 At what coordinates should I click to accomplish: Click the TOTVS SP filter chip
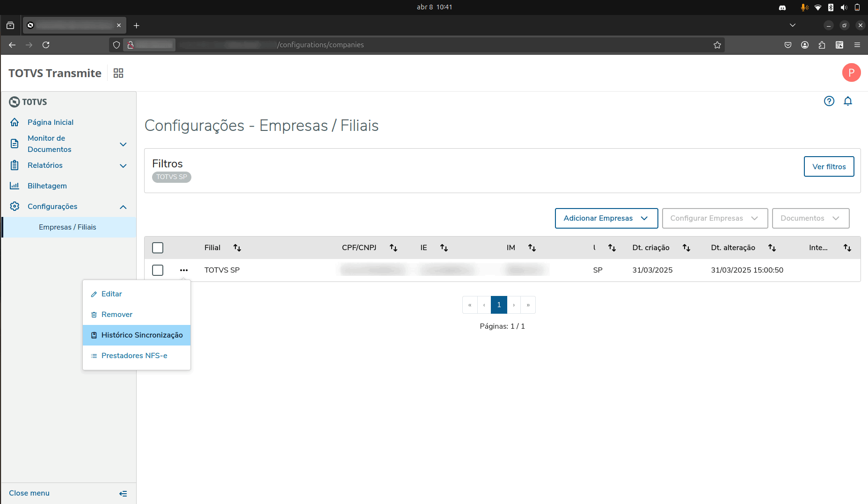point(172,177)
